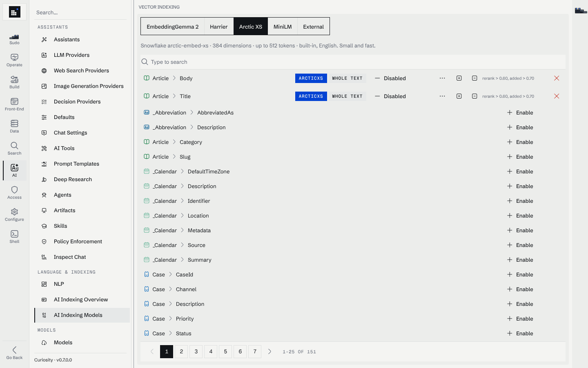Go to page 4 of results

(211, 352)
